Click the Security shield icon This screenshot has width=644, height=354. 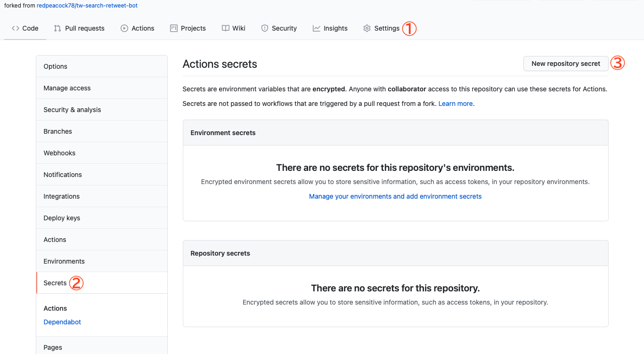(x=265, y=28)
